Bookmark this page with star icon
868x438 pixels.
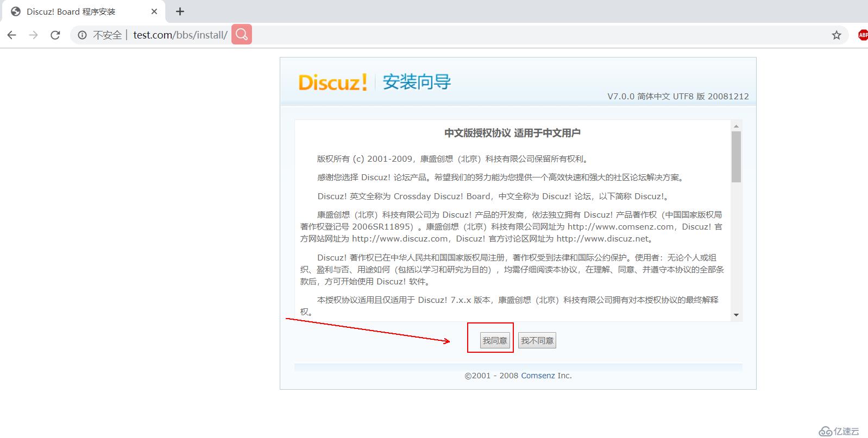click(x=836, y=35)
